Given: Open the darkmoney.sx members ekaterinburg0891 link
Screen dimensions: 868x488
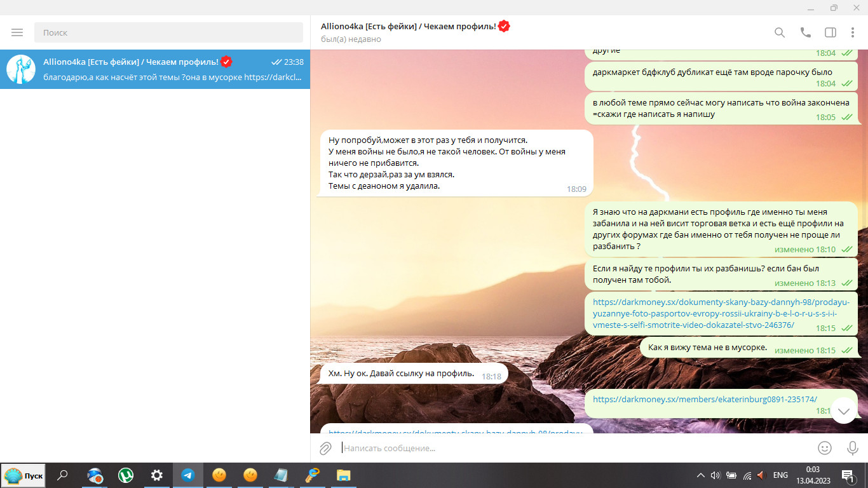Looking at the screenshot, I should click(705, 399).
